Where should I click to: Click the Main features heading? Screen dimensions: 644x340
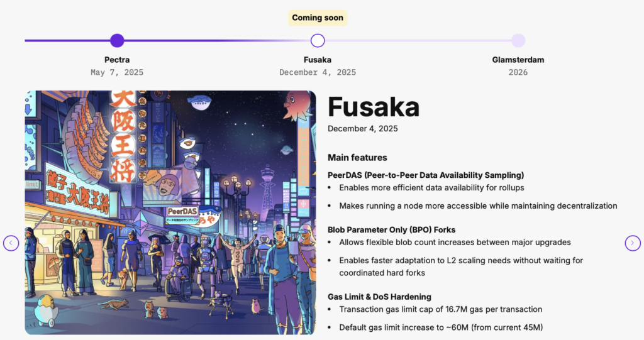click(357, 158)
